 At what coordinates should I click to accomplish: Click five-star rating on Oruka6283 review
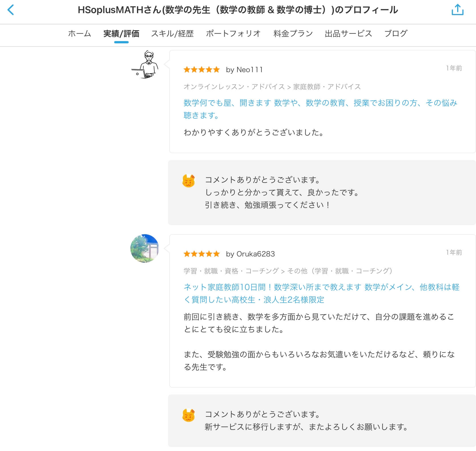201,254
